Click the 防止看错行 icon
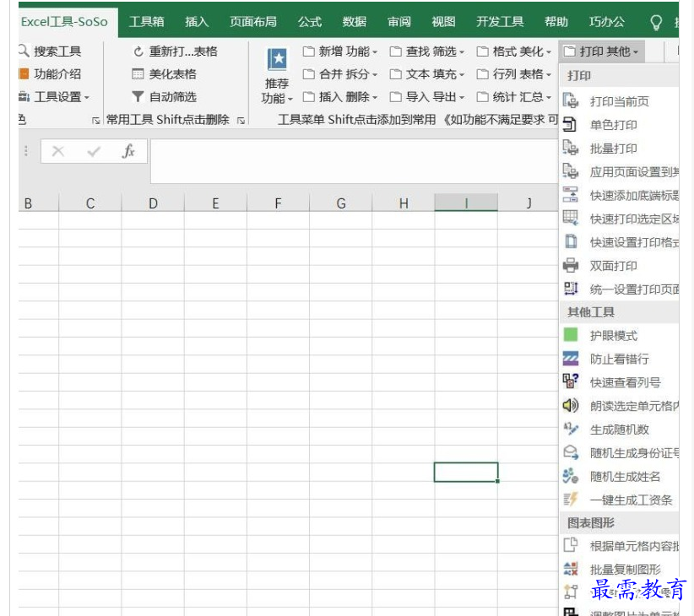This screenshot has height=616, width=694. (571, 359)
